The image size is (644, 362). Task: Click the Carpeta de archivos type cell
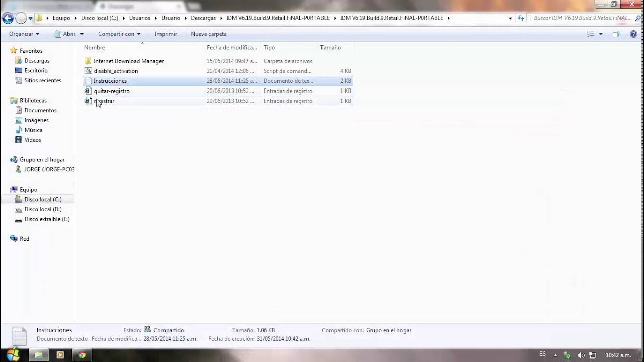pyautogui.click(x=288, y=61)
